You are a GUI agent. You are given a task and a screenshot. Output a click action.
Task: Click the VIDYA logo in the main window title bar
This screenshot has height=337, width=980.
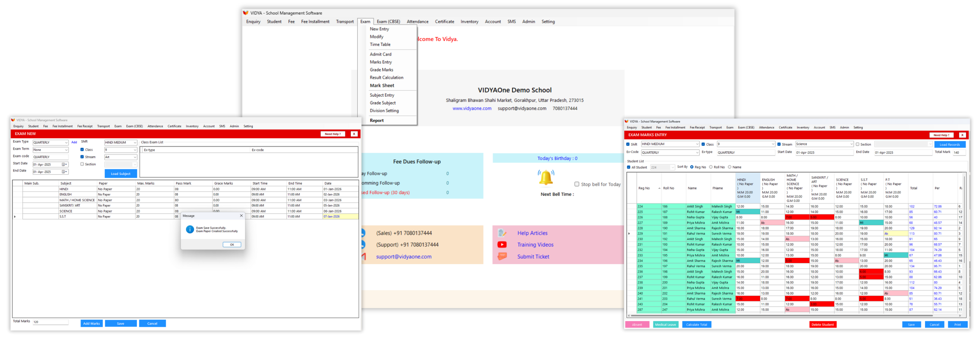coord(245,13)
